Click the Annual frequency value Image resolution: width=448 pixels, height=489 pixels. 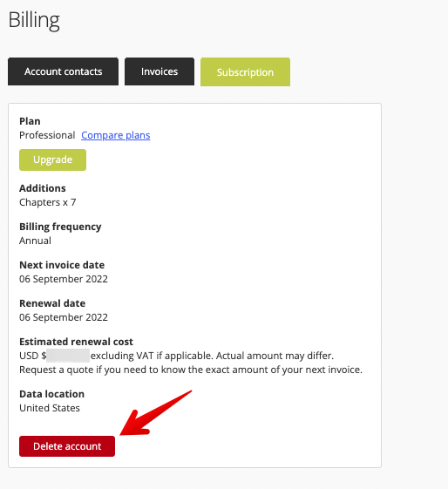click(35, 241)
